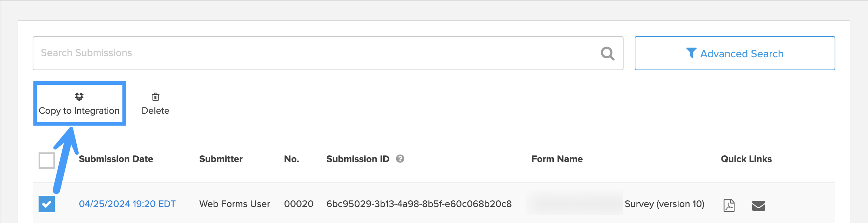The height and width of the screenshot is (223, 868).
Task: Open the 04/25/2024 19:20 EDT submission link
Action: (x=128, y=204)
